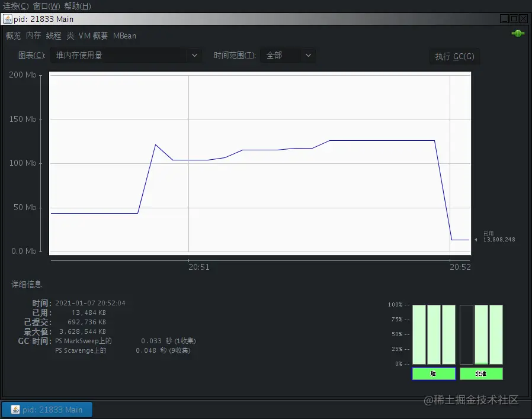Switch to the 线程 tab
The image size is (532, 419).
(x=53, y=36)
